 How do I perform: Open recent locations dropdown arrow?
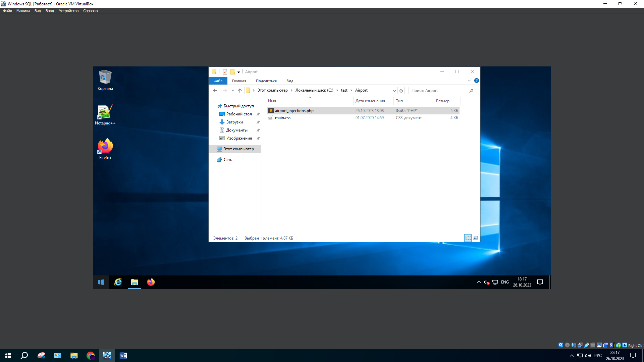click(233, 91)
